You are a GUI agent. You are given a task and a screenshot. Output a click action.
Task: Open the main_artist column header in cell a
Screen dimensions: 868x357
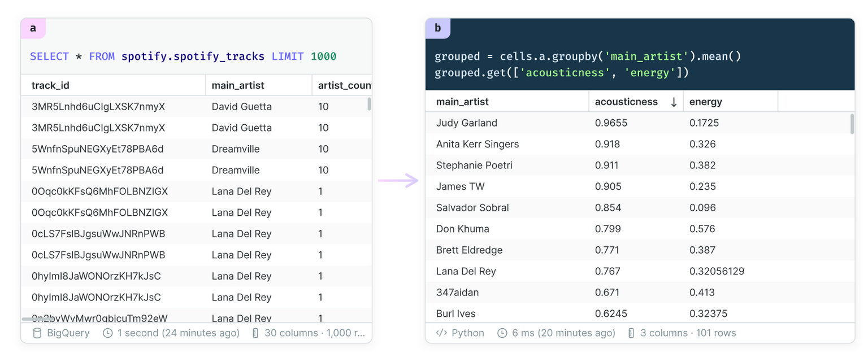259,85
